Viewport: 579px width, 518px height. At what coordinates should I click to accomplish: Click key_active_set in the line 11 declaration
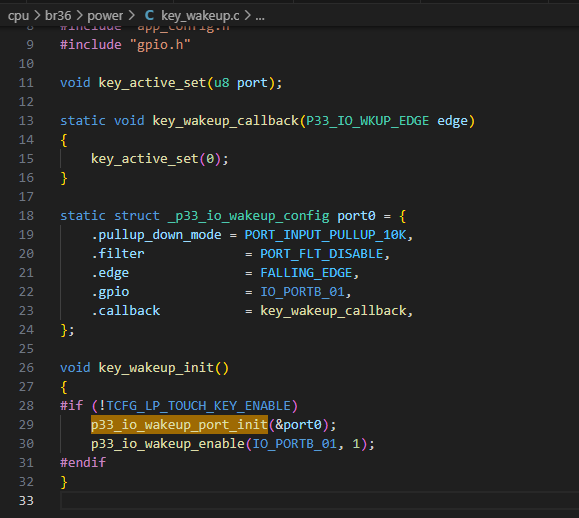click(x=152, y=83)
